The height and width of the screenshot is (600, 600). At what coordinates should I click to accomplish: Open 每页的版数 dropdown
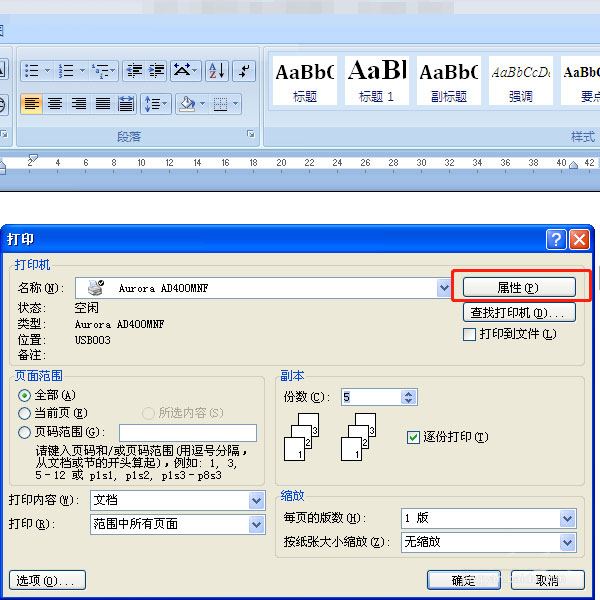pos(567,518)
